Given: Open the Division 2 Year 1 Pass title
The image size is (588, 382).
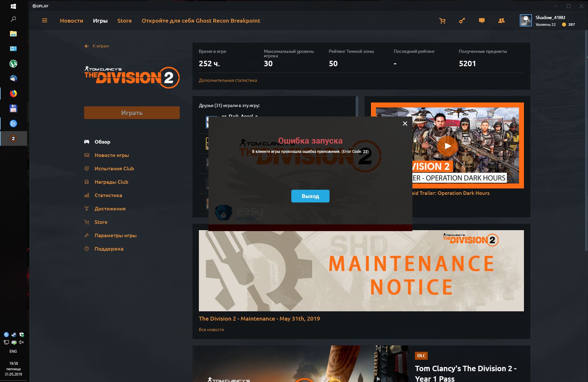Looking at the screenshot, I should [466, 373].
